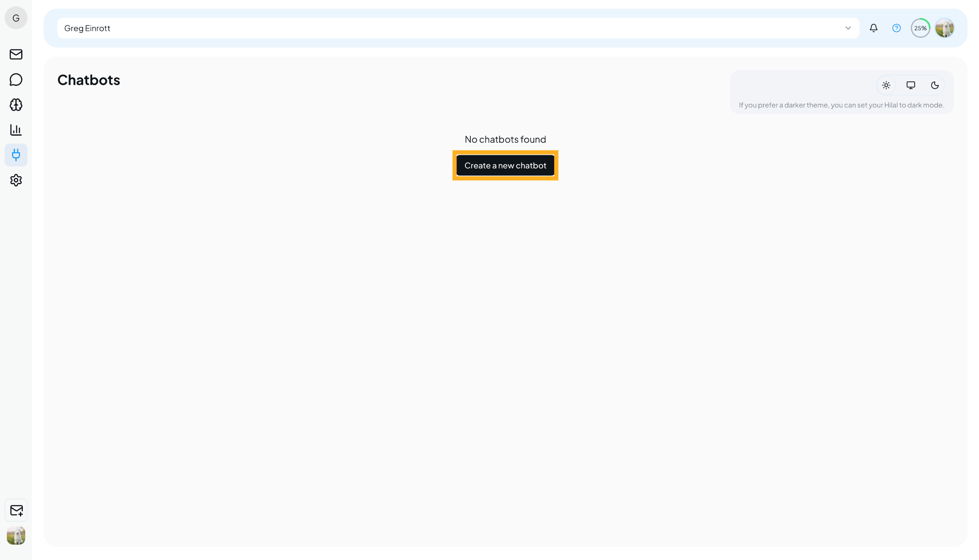
Task: Click the 25% progress ring indicator
Action: tap(920, 28)
